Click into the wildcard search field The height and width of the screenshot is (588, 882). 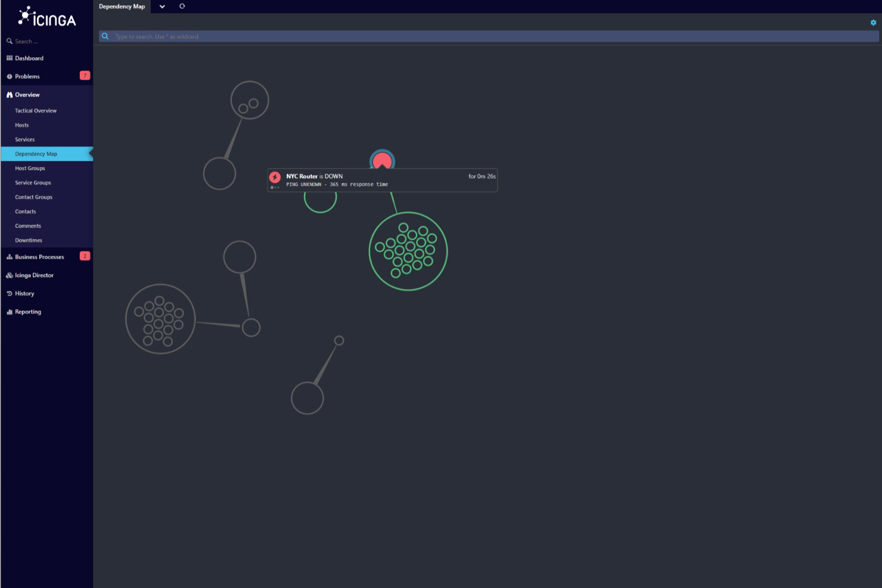point(417,36)
